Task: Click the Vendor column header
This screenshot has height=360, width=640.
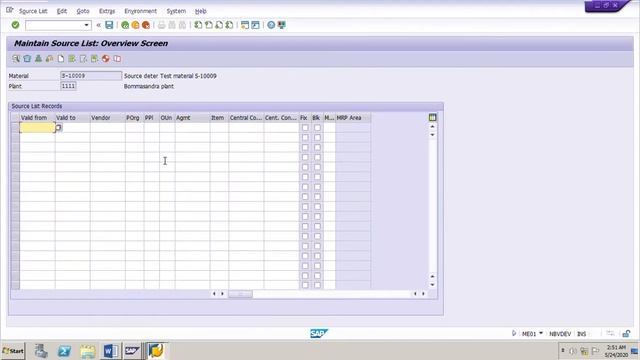Action: coord(108,118)
